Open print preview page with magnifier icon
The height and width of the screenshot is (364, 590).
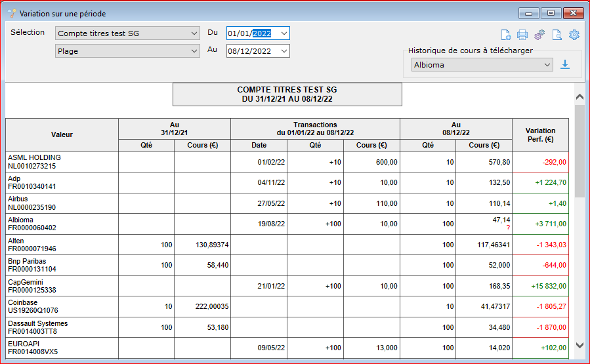coord(557,35)
